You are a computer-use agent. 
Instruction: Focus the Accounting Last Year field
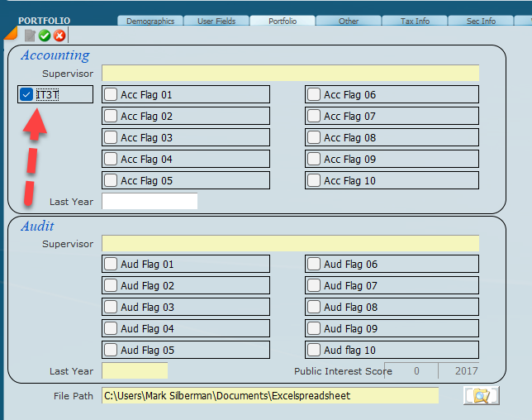coord(150,202)
